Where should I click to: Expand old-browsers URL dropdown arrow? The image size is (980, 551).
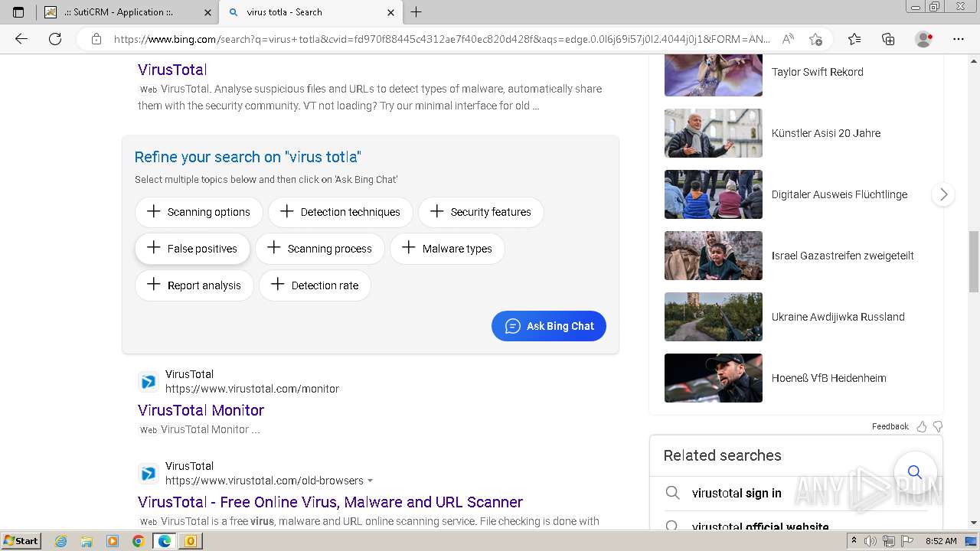371,481
